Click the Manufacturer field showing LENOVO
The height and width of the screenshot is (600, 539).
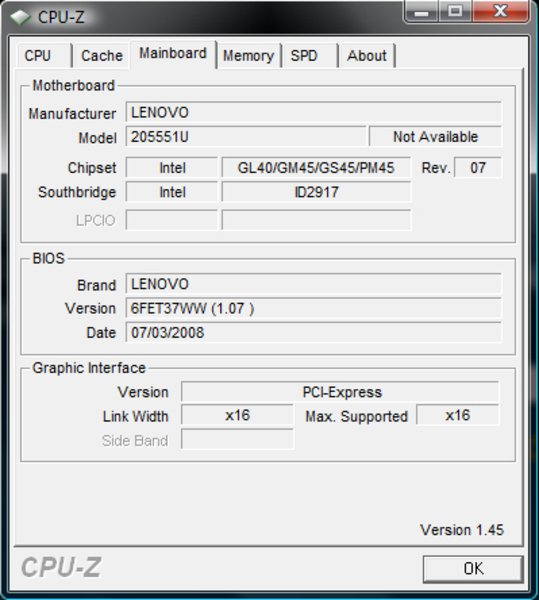pos(313,112)
